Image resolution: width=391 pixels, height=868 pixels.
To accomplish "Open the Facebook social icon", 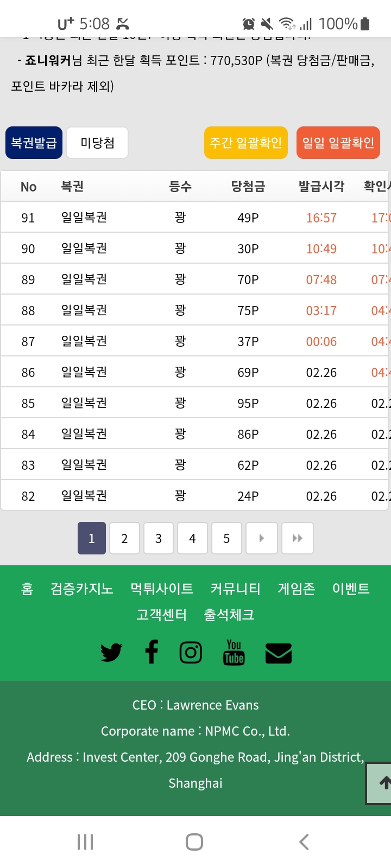I will tap(152, 652).
